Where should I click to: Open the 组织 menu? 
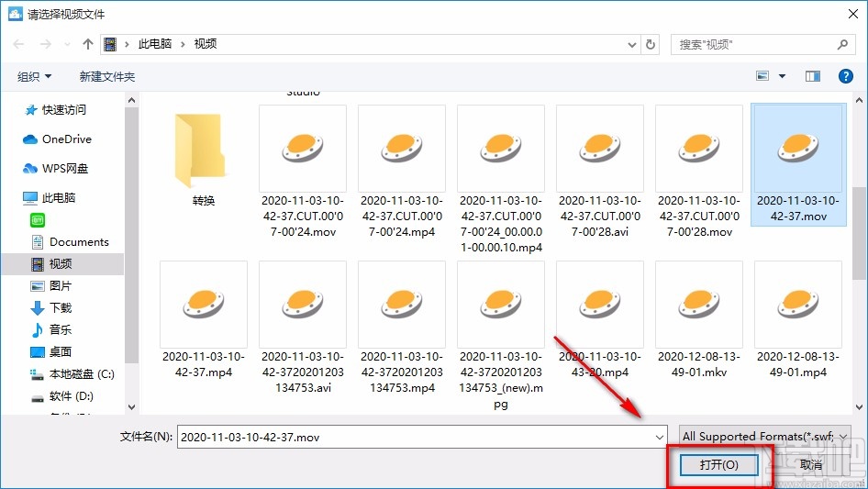pos(34,76)
